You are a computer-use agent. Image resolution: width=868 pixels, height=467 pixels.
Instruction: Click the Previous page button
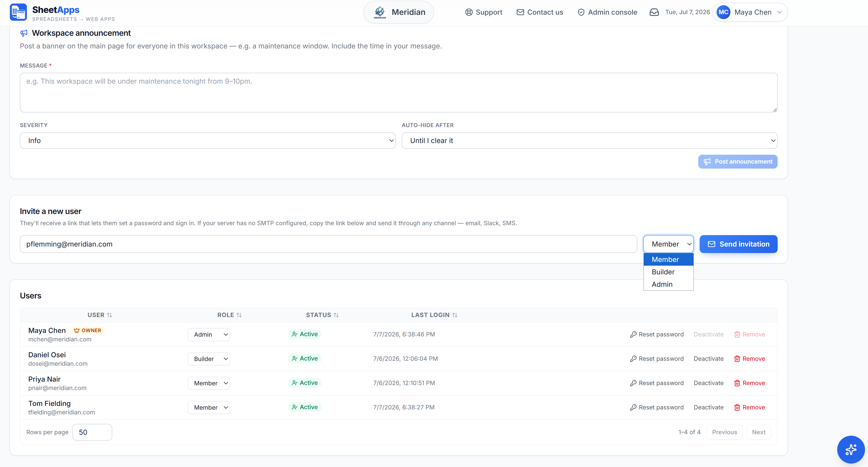point(724,432)
